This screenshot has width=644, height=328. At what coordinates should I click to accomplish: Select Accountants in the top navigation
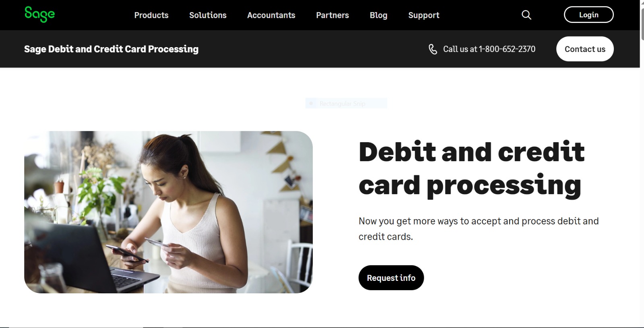(271, 15)
